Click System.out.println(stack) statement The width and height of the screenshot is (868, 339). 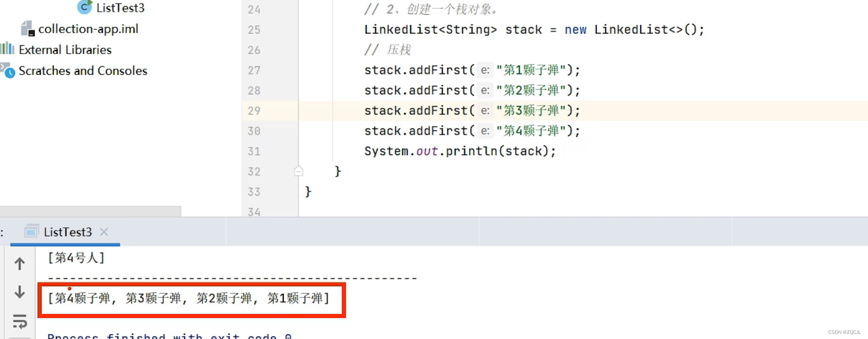pyautogui.click(x=460, y=151)
